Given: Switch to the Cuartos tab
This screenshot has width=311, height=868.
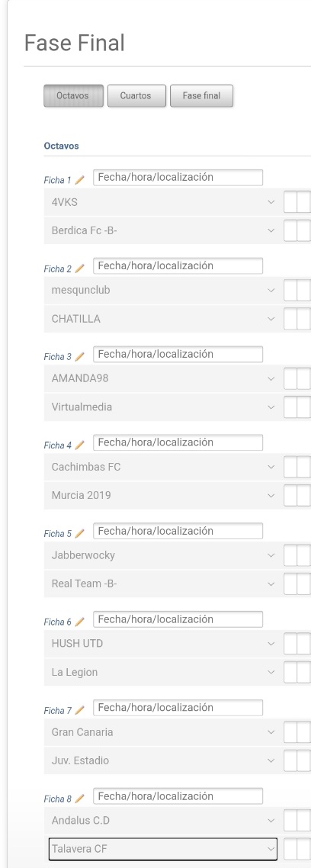Looking at the screenshot, I should pyautogui.click(x=136, y=96).
